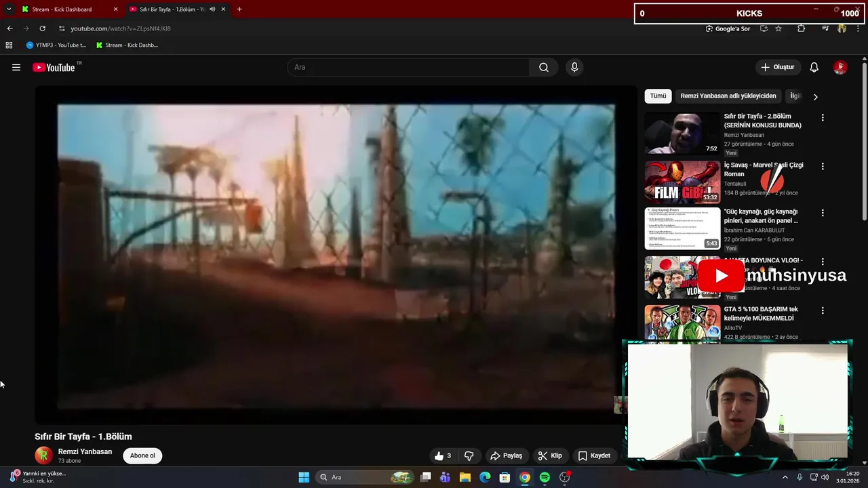Switch to Stream - Kick Dashboard tab
The image size is (868, 488).
(68, 9)
